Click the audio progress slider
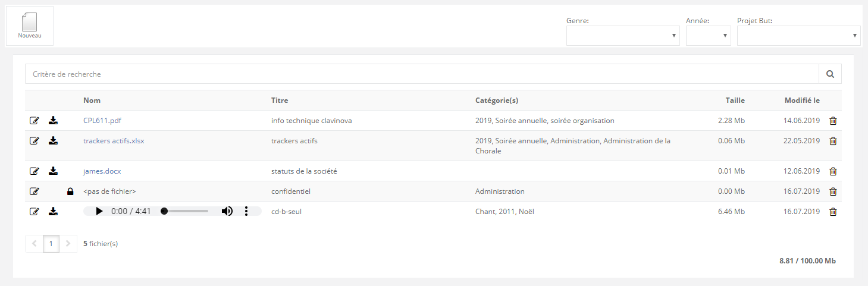 (x=185, y=211)
